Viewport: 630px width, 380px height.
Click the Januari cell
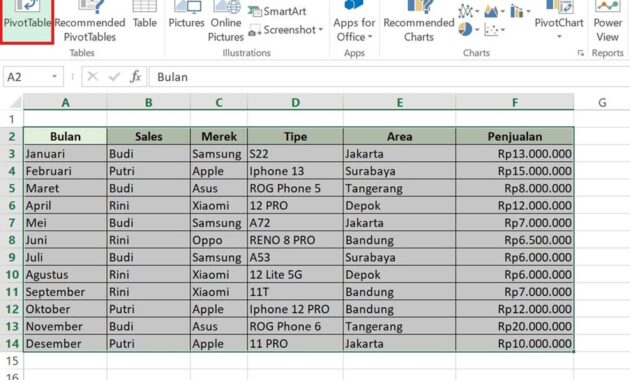coord(65,154)
